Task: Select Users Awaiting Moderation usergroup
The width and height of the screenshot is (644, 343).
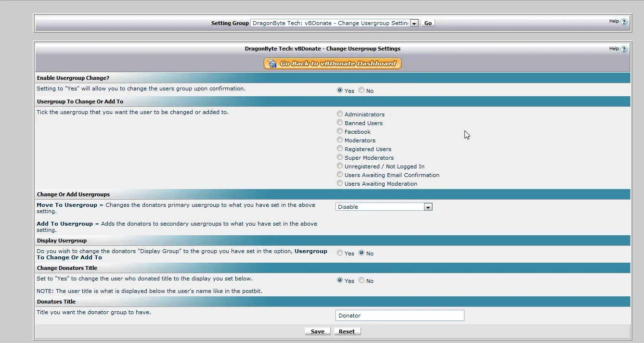Action: 340,183
